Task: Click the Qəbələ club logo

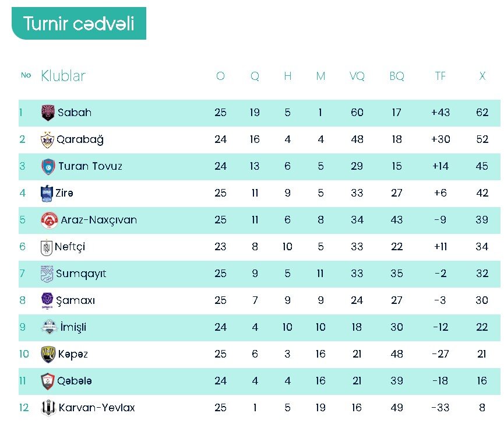Action: 48,381
